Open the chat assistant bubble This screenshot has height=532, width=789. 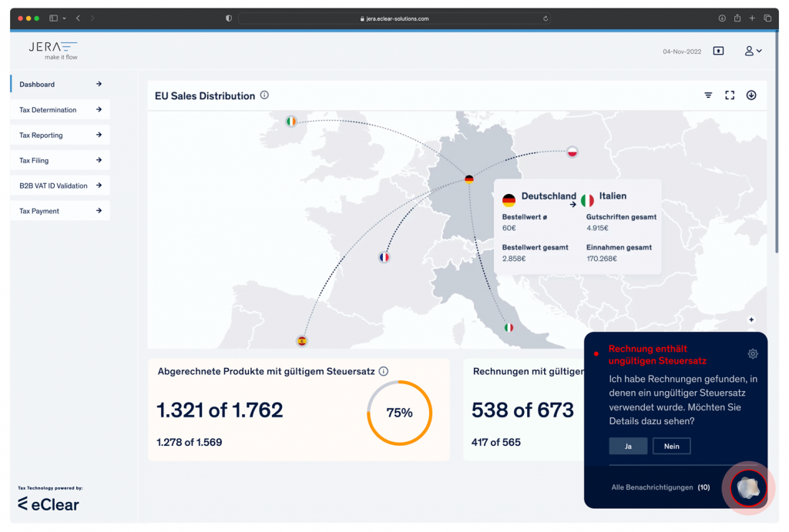(x=747, y=487)
